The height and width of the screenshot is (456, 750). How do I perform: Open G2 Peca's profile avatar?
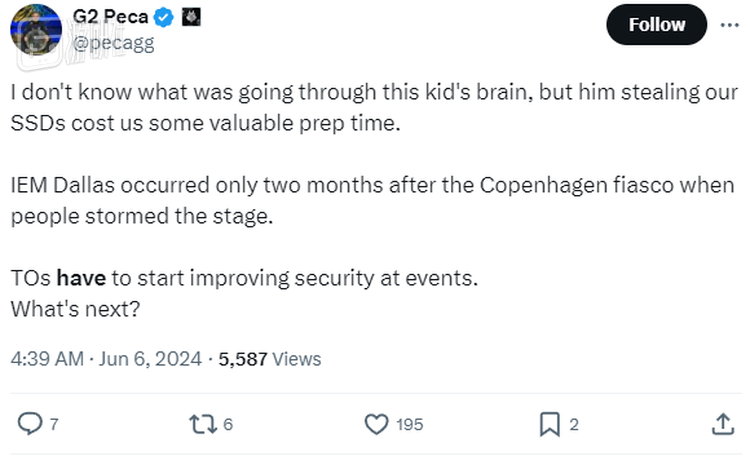click(36, 28)
